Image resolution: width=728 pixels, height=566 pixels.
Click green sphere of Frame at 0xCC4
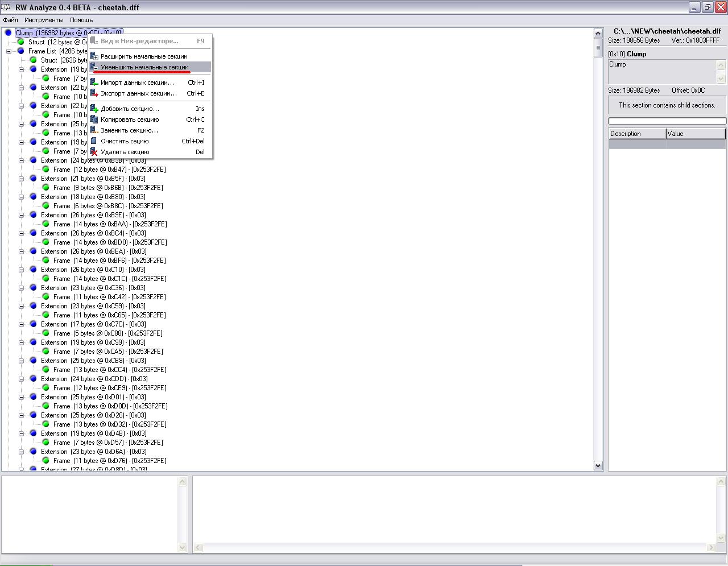pyautogui.click(x=45, y=370)
